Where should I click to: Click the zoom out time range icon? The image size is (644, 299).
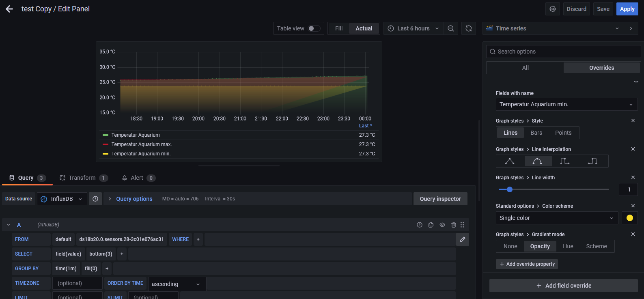click(450, 28)
